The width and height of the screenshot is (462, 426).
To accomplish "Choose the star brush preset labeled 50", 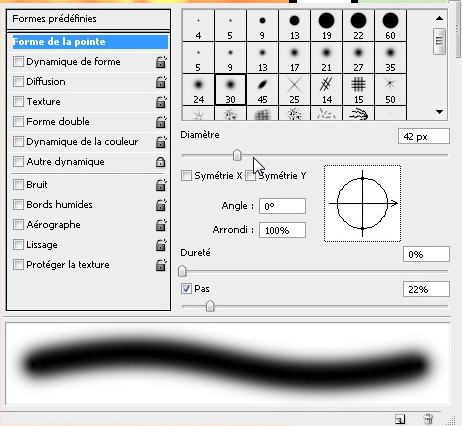I will point(390,90).
